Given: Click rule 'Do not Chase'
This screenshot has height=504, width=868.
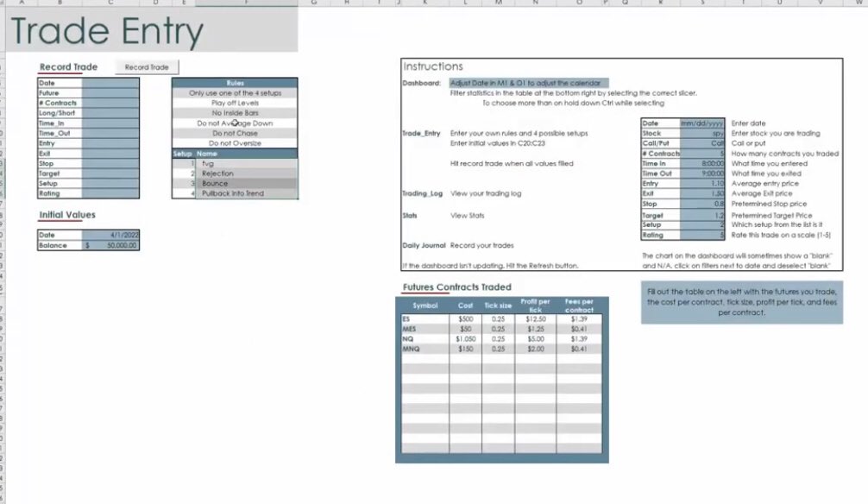Looking at the screenshot, I should [x=235, y=133].
